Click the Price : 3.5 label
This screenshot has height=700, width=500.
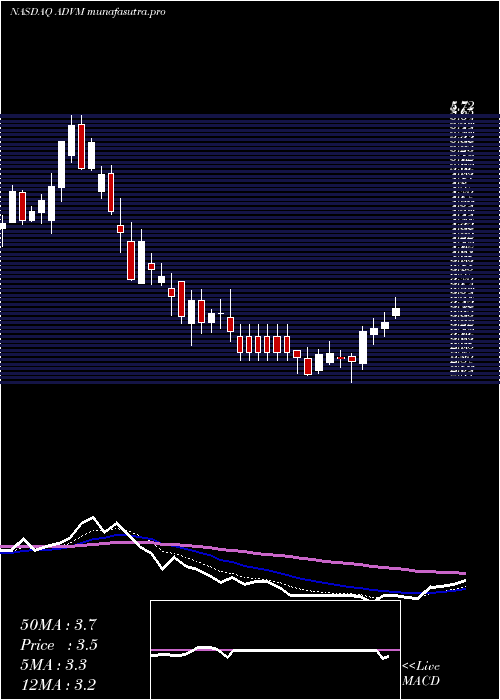(x=59, y=645)
